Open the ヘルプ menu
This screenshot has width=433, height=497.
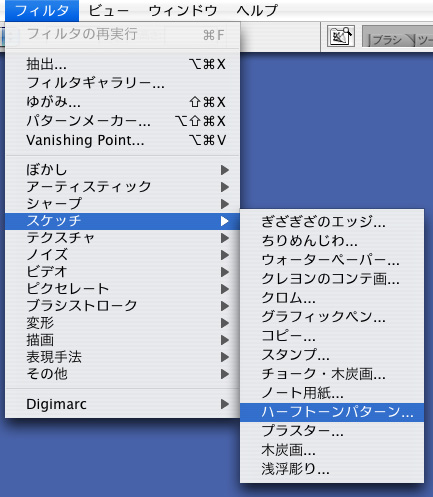click(257, 11)
